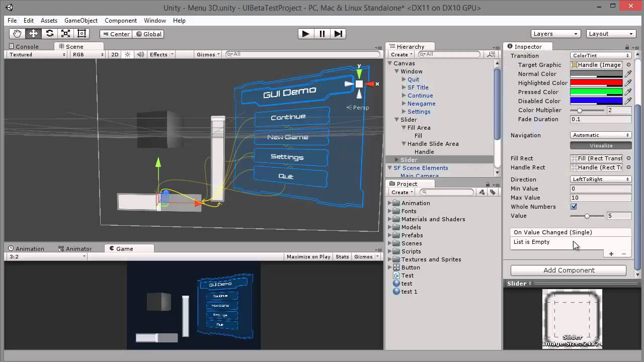Click the scene gizmo center cube
Image resolution: width=644 pixels, height=362 pixels.
point(359,84)
